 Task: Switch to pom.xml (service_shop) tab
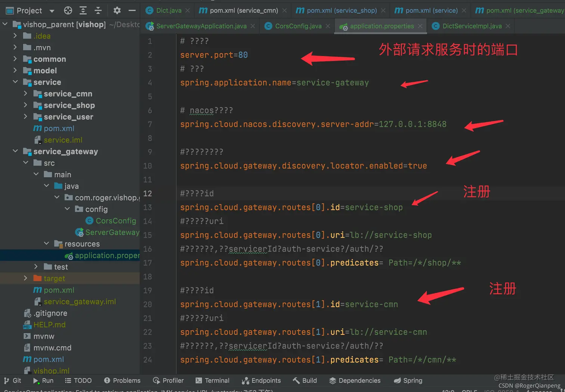pyautogui.click(x=342, y=10)
